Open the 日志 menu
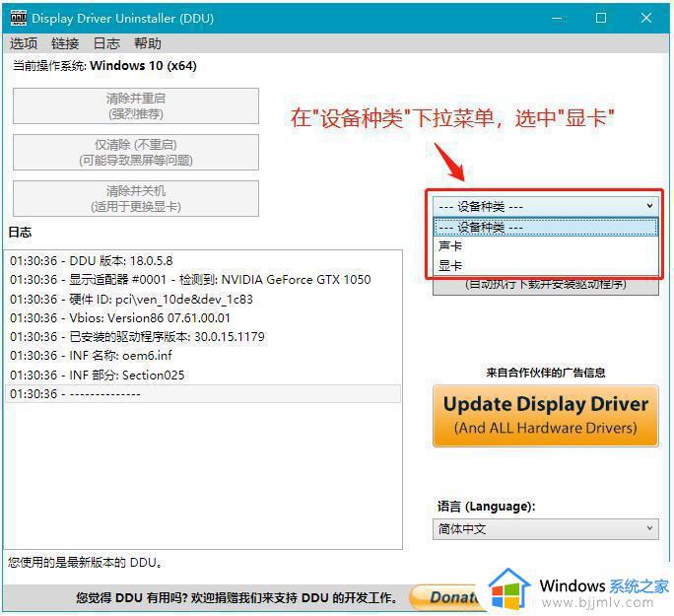 [106, 43]
